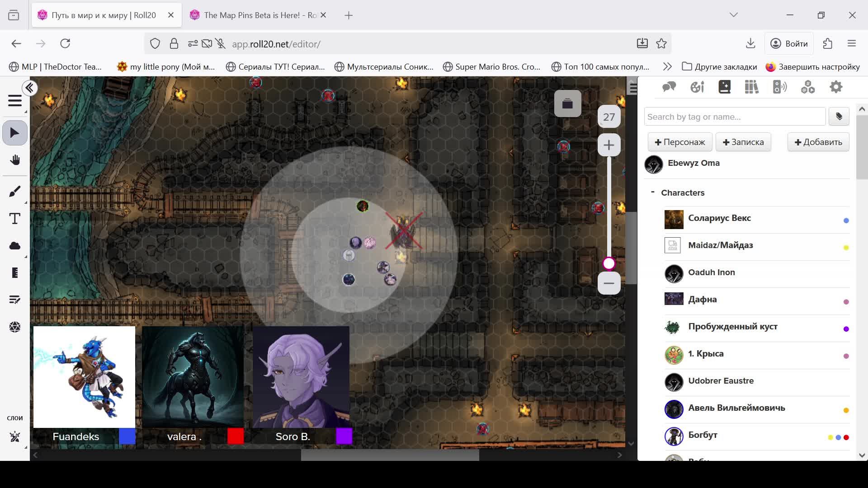Click the + Добавить button

point(818,142)
